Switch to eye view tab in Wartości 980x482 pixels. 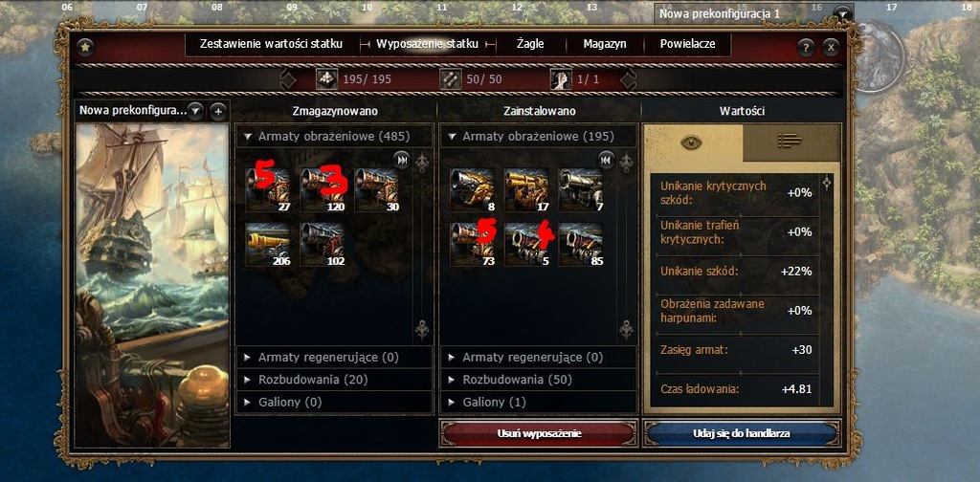pos(692,142)
